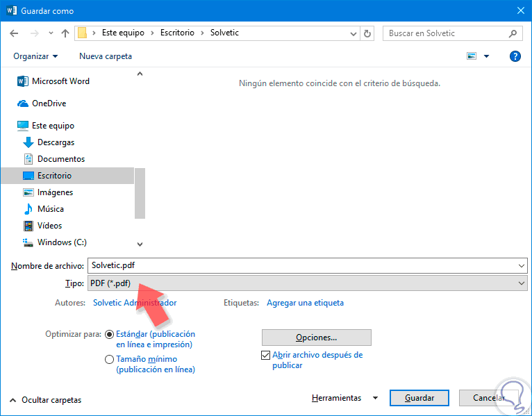Open Imágenes picture icon
Image resolution: width=532 pixels, height=416 pixels.
(x=28, y=192)
